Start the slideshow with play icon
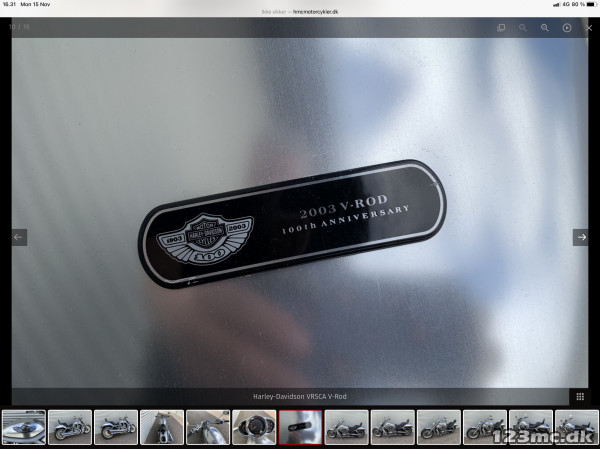Screen dimensions: 600x449 coord(567,28)
